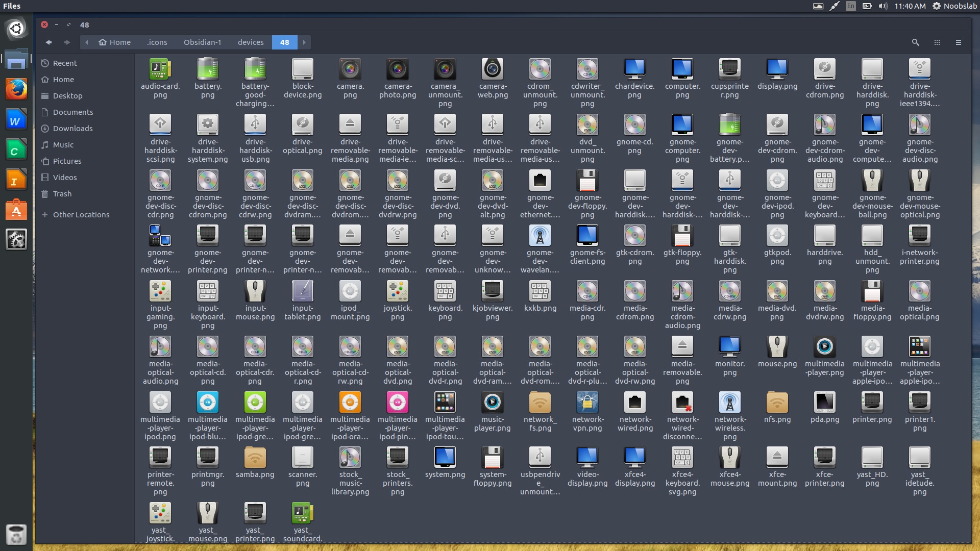
Task: Click Files in the top menu bar
Action: 11,6
